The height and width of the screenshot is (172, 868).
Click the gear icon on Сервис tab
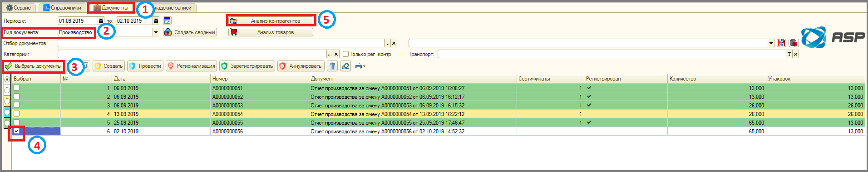tap(9, 8)
